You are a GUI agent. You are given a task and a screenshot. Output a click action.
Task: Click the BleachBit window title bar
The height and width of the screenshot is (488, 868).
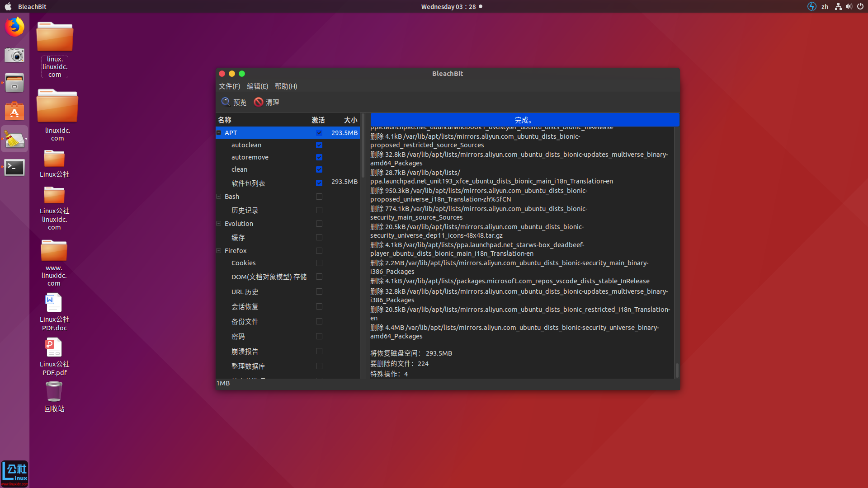pyautogui.click(x=448, y=74)
